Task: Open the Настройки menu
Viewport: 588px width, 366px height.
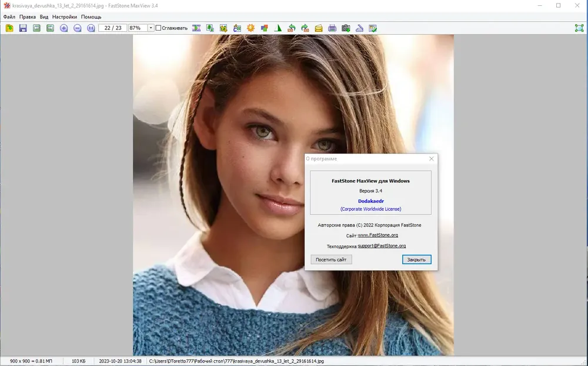Action: (x=65, y=17)
